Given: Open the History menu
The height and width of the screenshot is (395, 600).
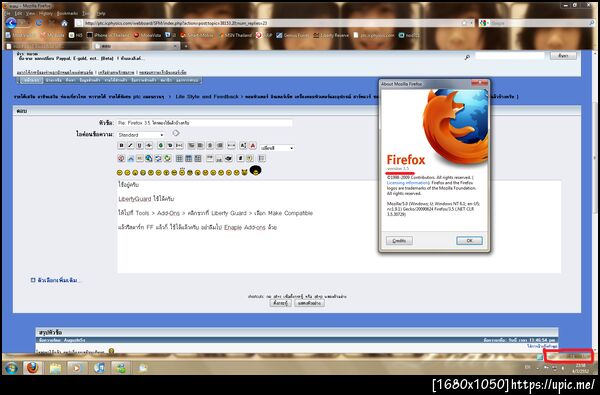Looking at the screenshot, I should 46,13.
